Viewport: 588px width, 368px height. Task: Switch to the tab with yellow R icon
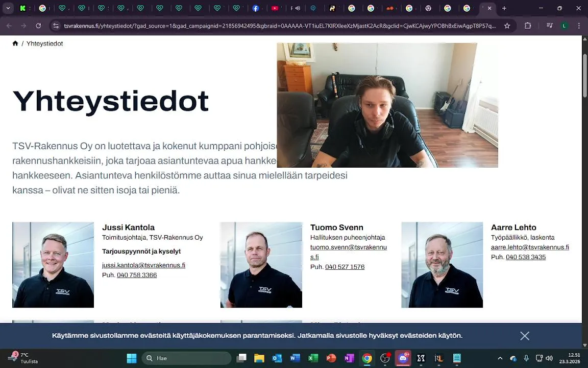(x=332, y=8)
